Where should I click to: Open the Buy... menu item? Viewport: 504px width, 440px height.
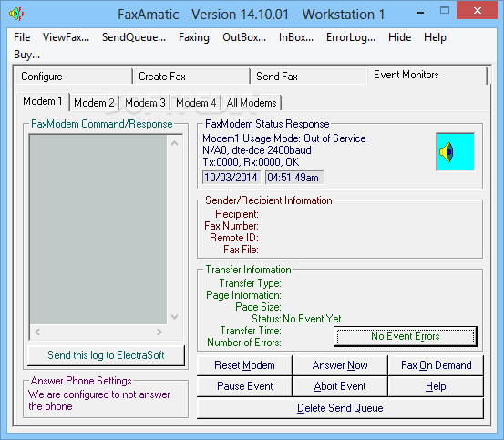(26, 55)
